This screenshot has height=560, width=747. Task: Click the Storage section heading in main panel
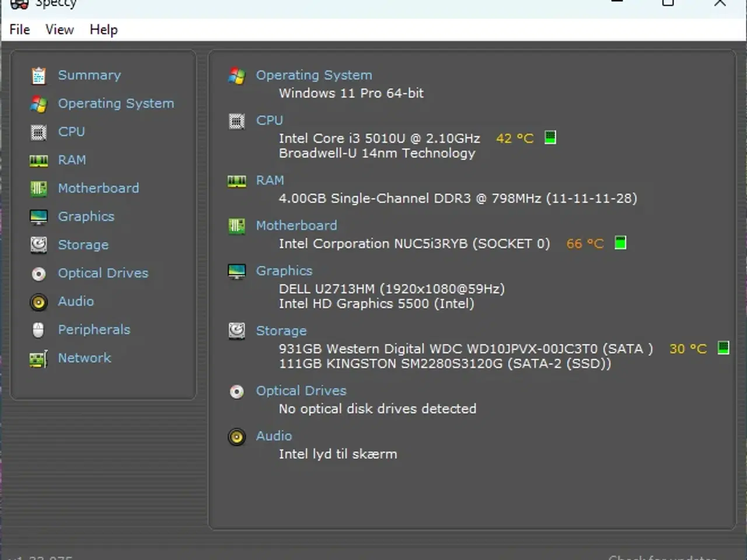click(281, 330)
